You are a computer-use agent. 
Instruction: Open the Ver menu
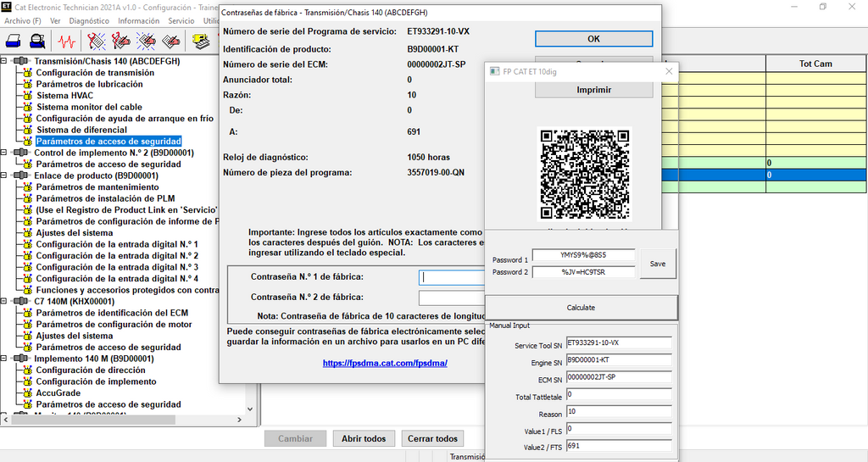tap(55, 20)
